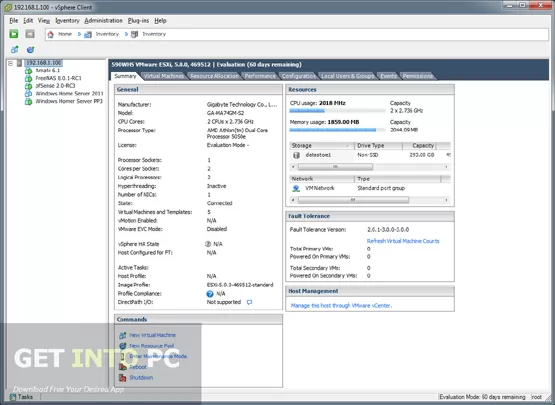The image size is (555, 405).
Task: Open the Administration menu
Action: (103, 21)
